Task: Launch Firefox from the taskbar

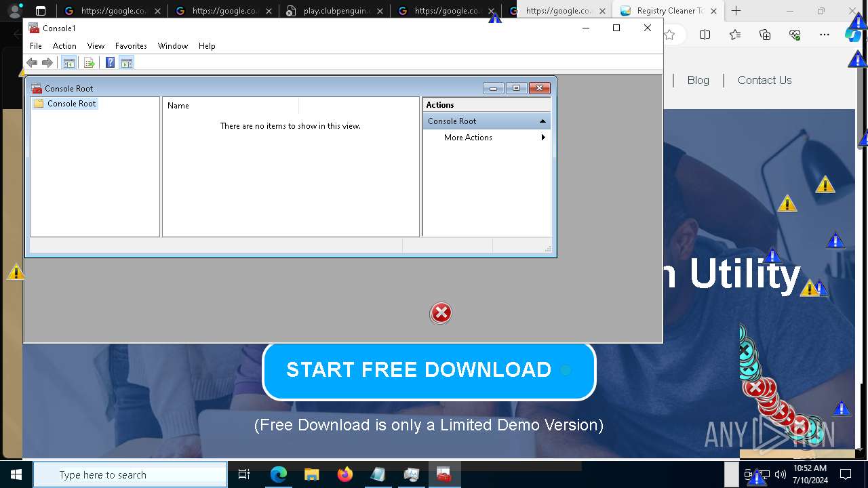Action: tap(344, 474)
